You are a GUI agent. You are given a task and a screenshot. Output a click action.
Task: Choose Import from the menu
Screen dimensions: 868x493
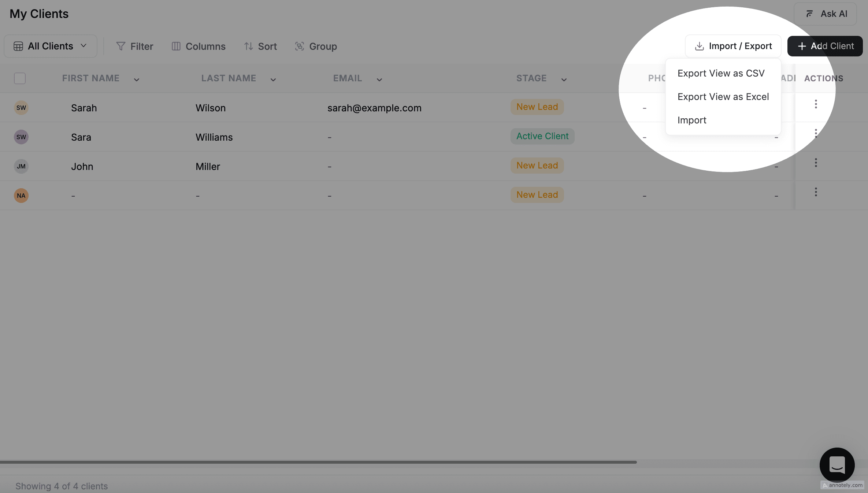[x=691, y=120]
